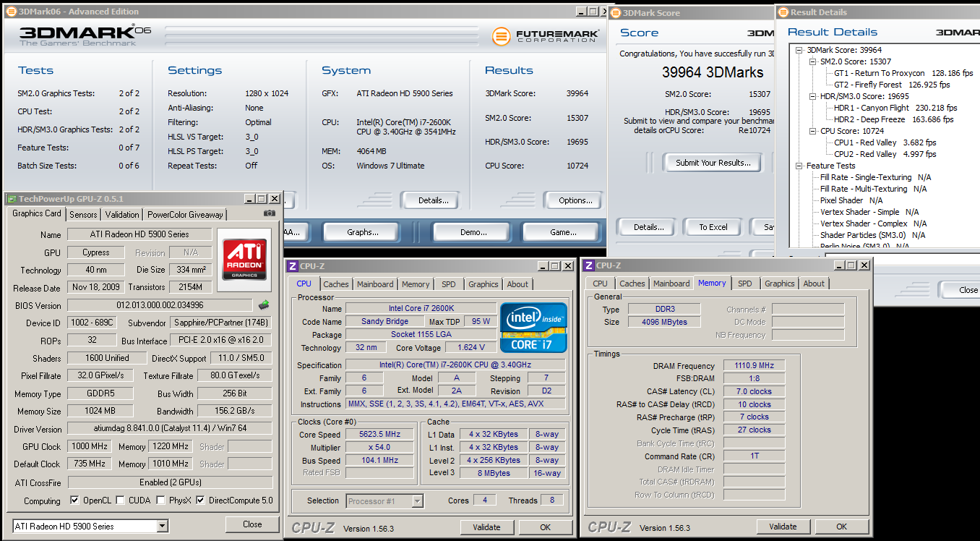Click the Driver Version atiumdag 8.841.0.0 field

[170, 428]
